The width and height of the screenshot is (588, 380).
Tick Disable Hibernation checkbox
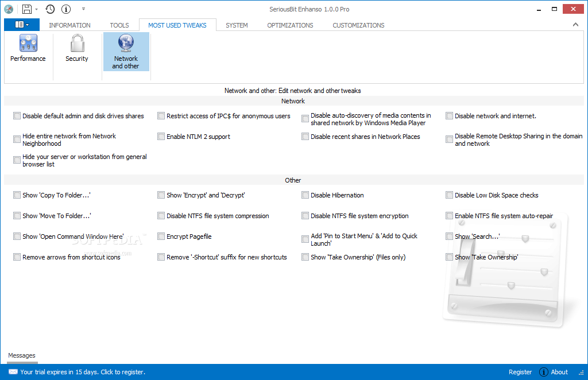(x=305, y=195)
